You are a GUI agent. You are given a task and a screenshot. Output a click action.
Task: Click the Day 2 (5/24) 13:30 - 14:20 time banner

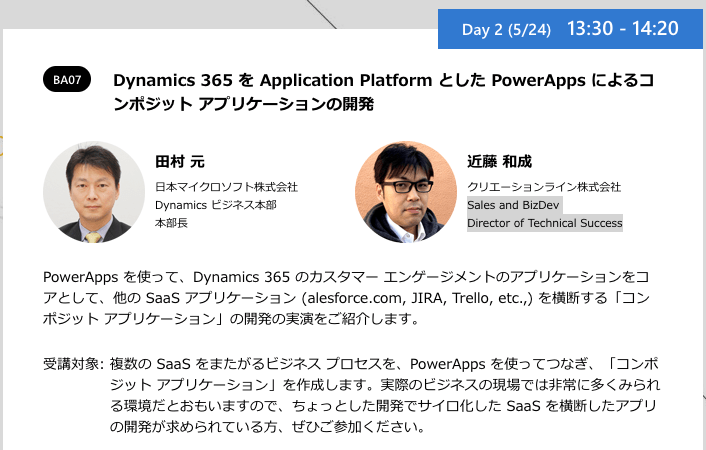[570, 29]
